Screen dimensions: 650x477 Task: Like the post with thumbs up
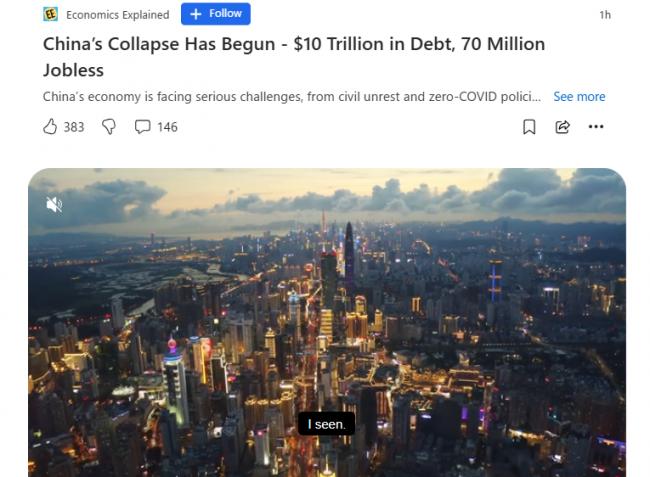(50, 127)
